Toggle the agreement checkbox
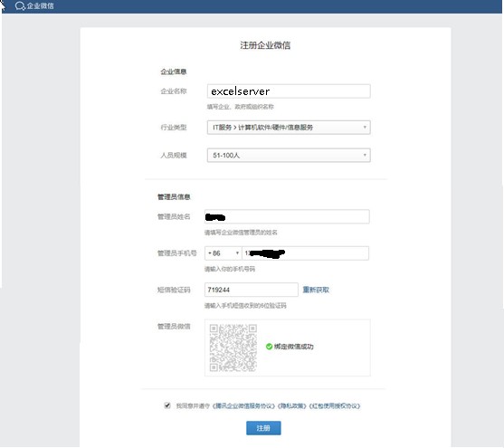Image resolution: width=504 pixels, height=448 pixels. point(167,405)
